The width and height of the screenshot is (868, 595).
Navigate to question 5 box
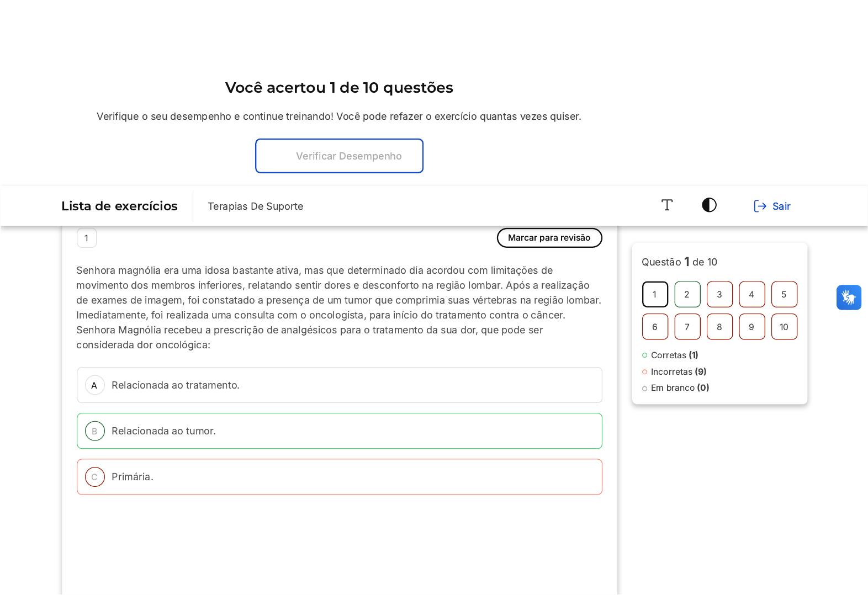point(784,295)
